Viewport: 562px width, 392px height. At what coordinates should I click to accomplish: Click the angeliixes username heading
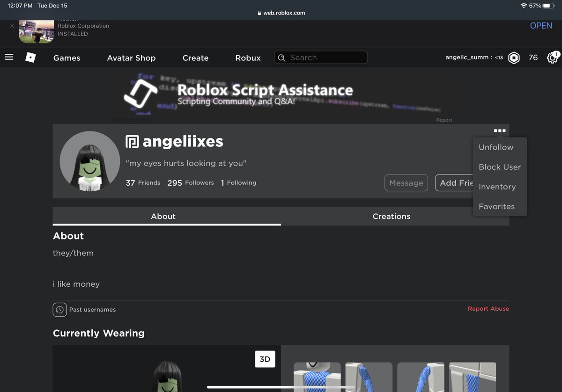183,141
